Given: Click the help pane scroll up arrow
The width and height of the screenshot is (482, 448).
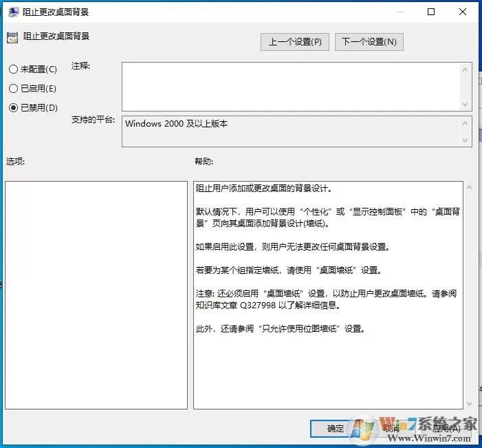Looking at the screenshot, I should tap(469, 187).
